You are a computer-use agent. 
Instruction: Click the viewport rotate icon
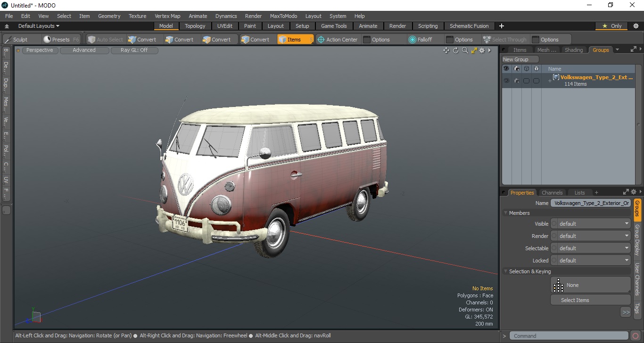456,50
